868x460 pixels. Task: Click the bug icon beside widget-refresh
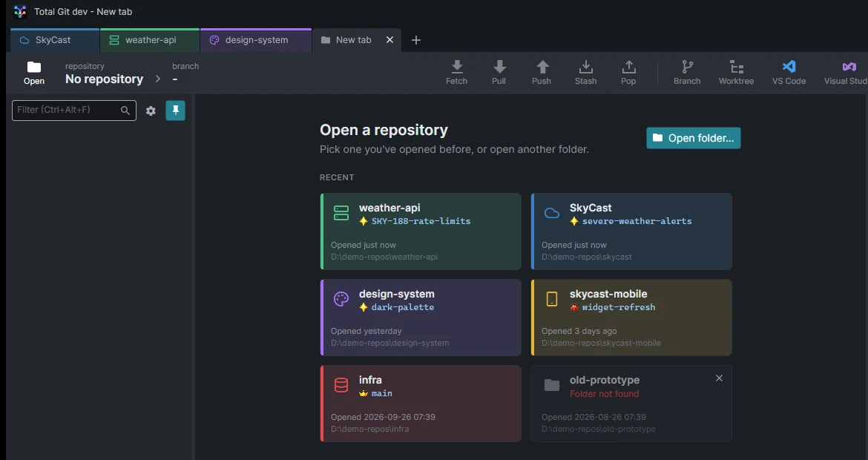(574, 306)
